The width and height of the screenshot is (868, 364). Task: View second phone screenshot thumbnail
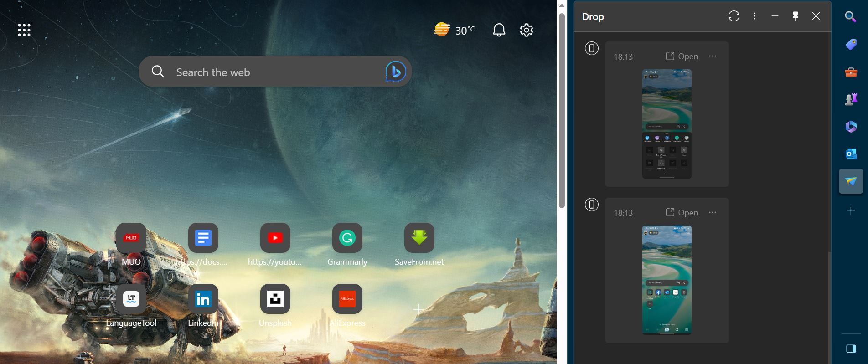tap(667, 280)
